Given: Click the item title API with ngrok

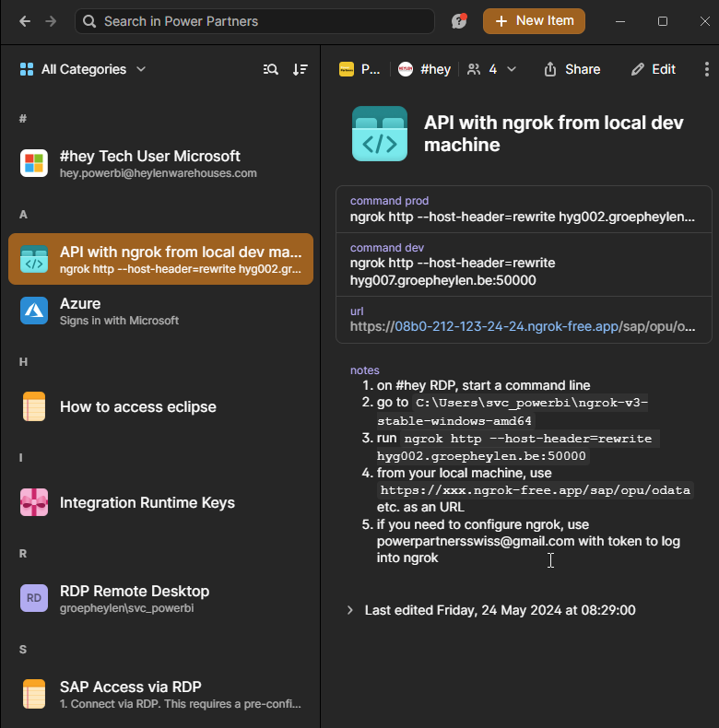Looking at the screenshot, I should click(553, 134).
